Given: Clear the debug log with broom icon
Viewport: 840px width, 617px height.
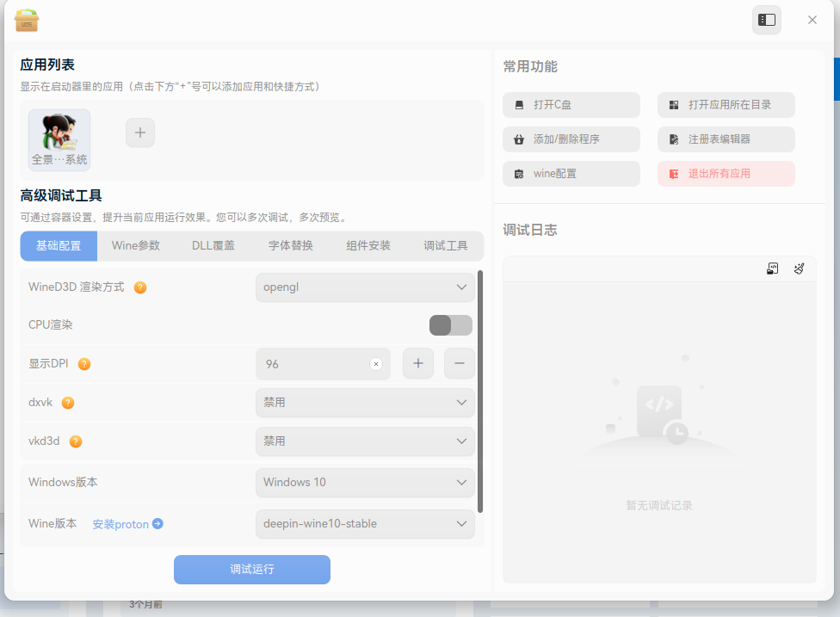Looking at the screenshot, I should point(799,268).
